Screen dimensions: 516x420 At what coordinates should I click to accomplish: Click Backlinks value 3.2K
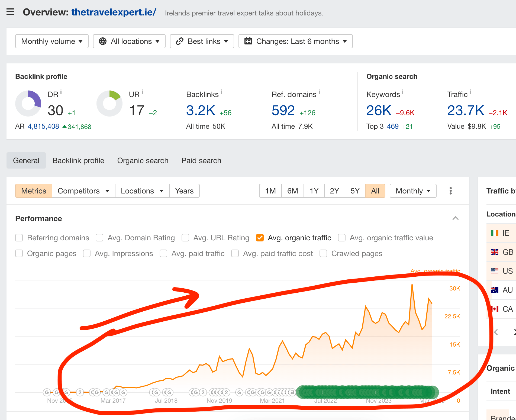tap(201, 110)
